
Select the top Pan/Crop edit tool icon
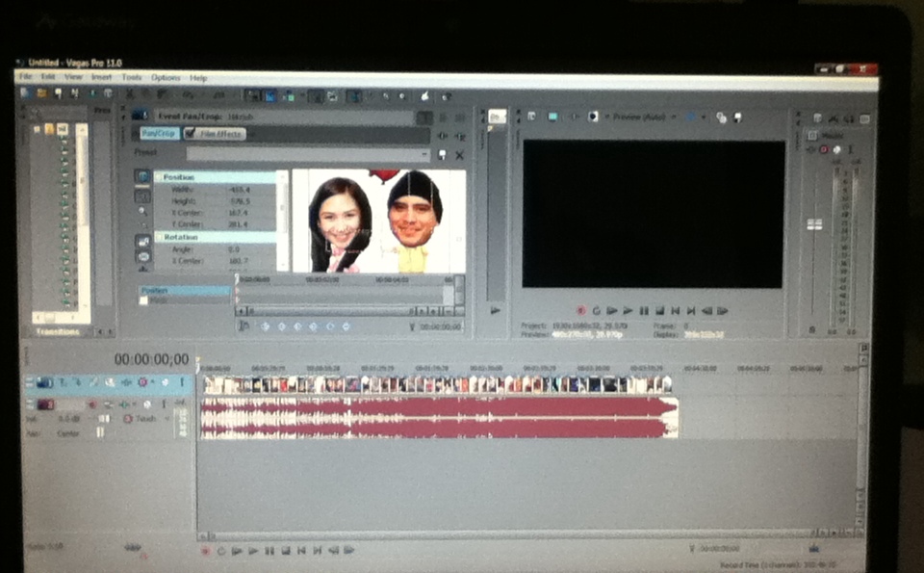[x=142, y=176]
